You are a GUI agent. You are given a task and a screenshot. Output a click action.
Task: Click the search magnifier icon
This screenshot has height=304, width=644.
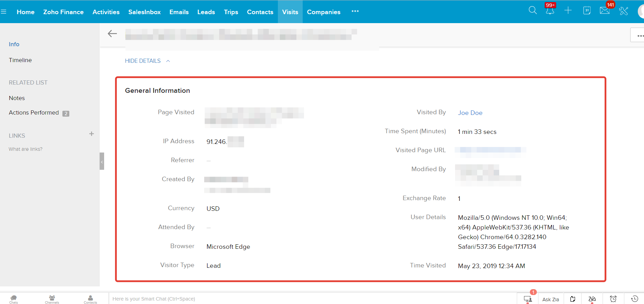533,10
